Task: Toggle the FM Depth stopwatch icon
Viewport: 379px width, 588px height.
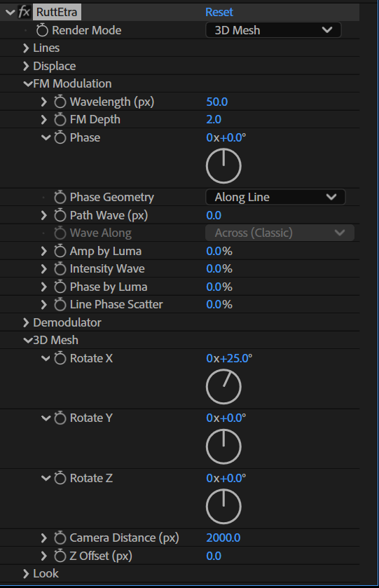Action: click(x=60, y=120)
